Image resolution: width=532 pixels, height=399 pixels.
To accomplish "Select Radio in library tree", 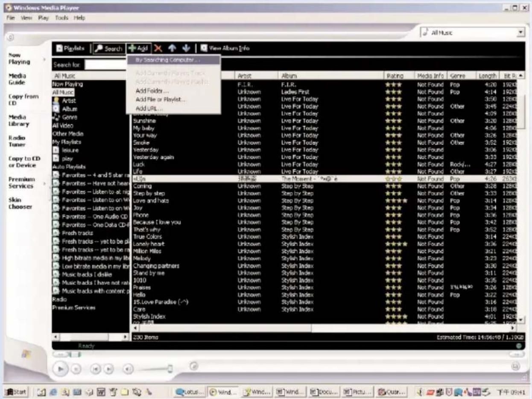I will coord(59,299).
